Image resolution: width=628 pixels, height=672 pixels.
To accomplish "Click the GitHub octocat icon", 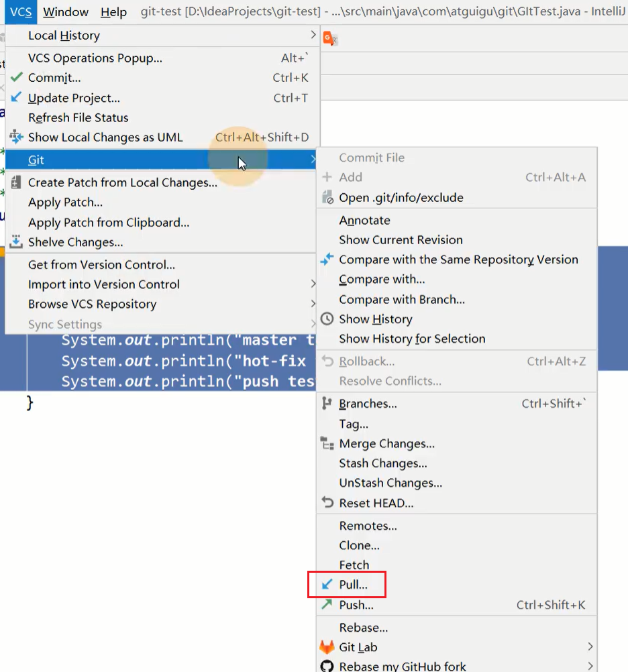I will pos(327,666).
